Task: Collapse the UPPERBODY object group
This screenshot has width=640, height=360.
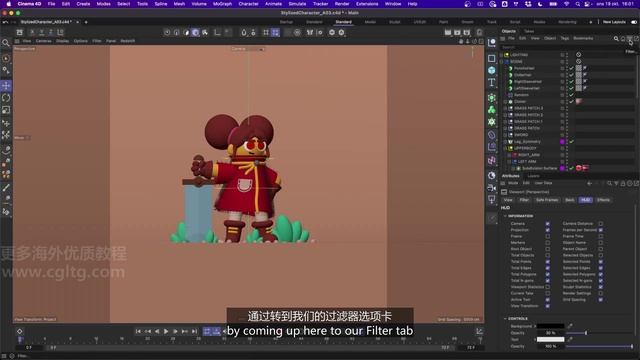Action: click(505, 148)
